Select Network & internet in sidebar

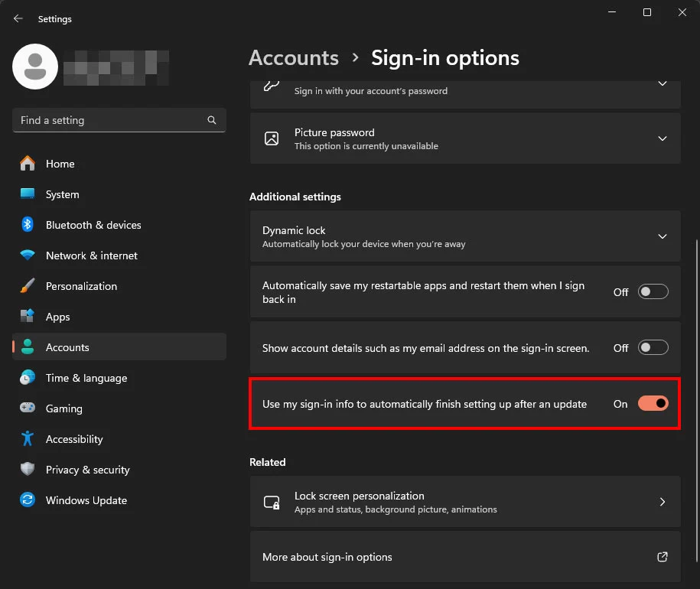click(119, 255)
